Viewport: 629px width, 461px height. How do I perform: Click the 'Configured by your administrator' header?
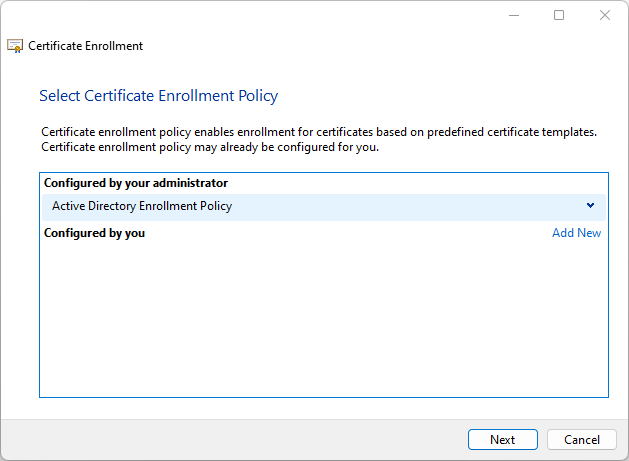tap(136, 183)
